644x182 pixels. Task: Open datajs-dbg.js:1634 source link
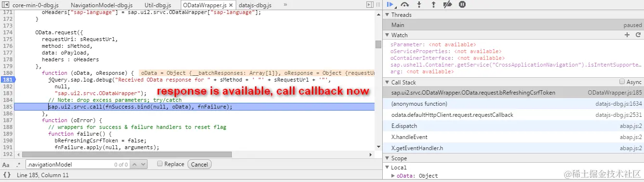(618, 104)
